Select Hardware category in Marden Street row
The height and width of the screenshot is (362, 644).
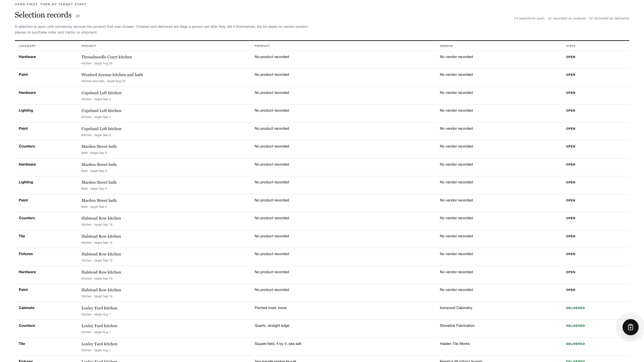click(x=27, y=164)
